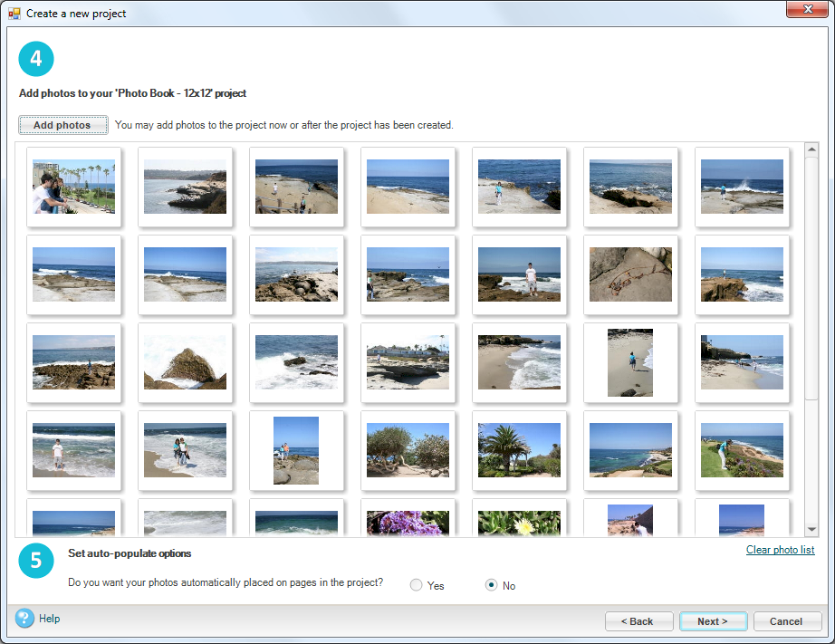Select photo of empty sandstone and ocean
The image size is (835, 644).
(408, 187)
